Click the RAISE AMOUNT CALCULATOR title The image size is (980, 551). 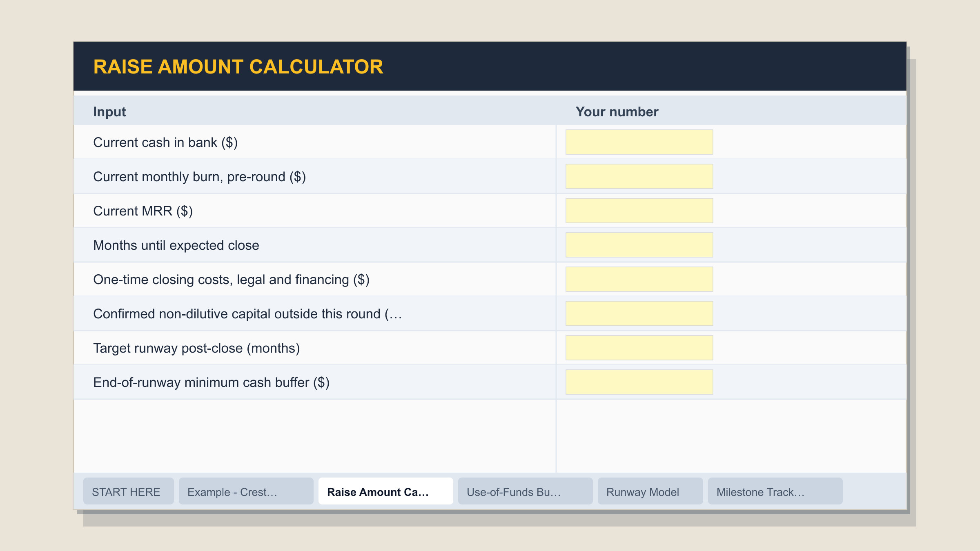coord(238,67)
